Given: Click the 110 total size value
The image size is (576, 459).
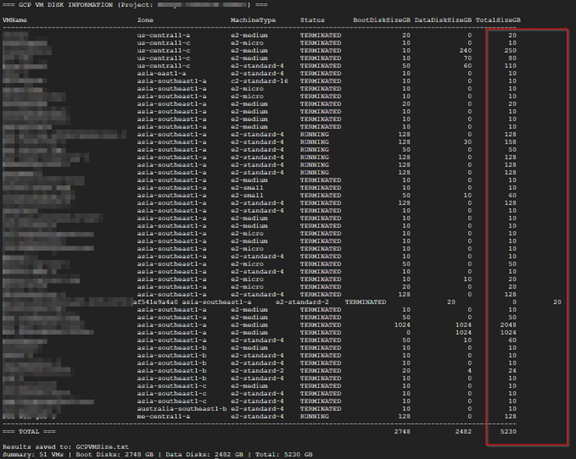Looking at the screenshot, I should point(510,66).
